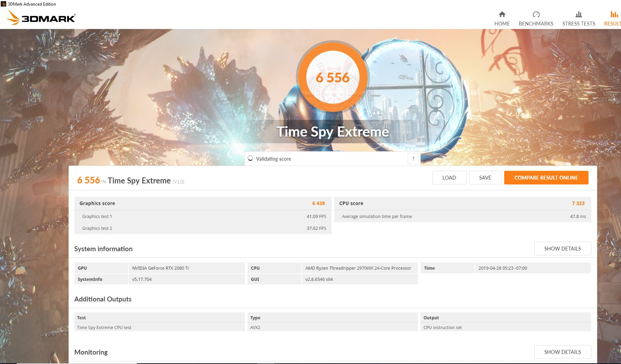Viewport: 621px width, 364px height.
Task: Click the LOAD button
Action: 449,177
